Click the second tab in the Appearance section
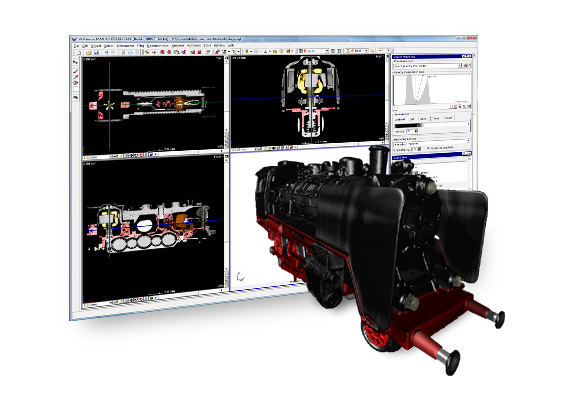 [412, 119]
